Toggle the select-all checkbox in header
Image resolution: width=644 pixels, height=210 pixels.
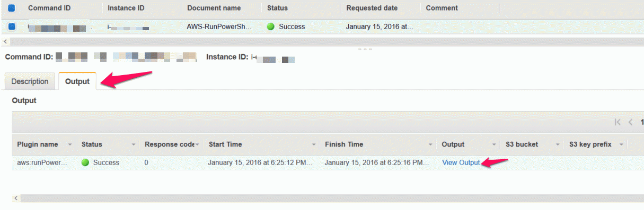click(12, 8)
